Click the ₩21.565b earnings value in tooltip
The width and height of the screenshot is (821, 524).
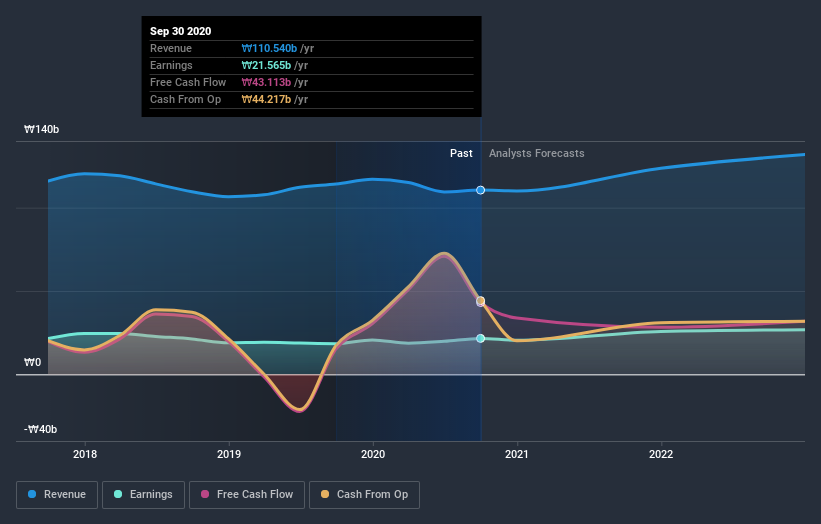[266, 65]
